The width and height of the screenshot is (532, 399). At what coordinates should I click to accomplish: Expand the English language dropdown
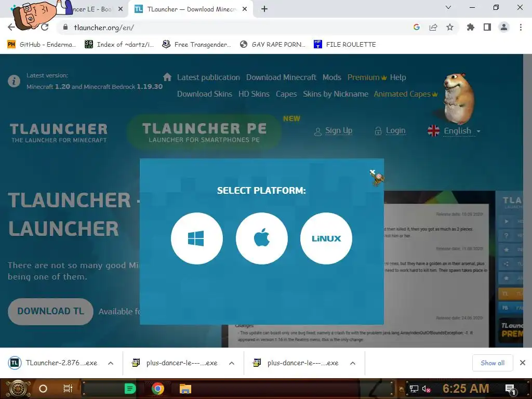pos(454,130)
